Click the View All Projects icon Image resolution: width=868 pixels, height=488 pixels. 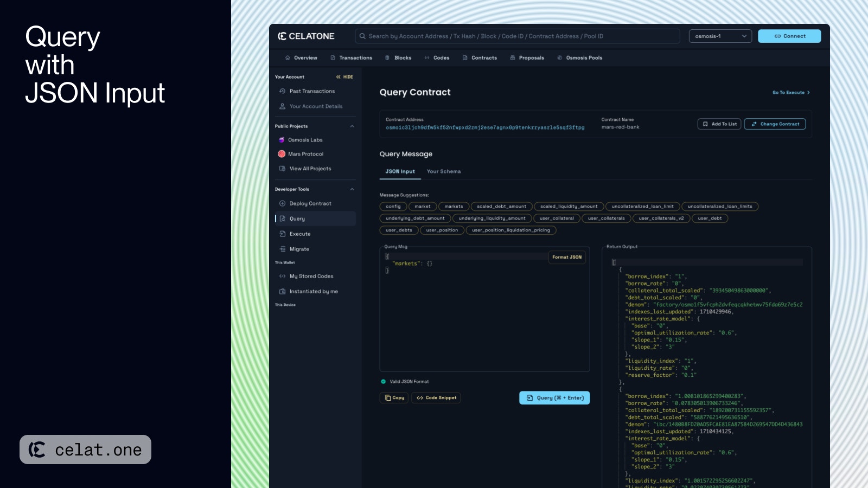(282, 169)
